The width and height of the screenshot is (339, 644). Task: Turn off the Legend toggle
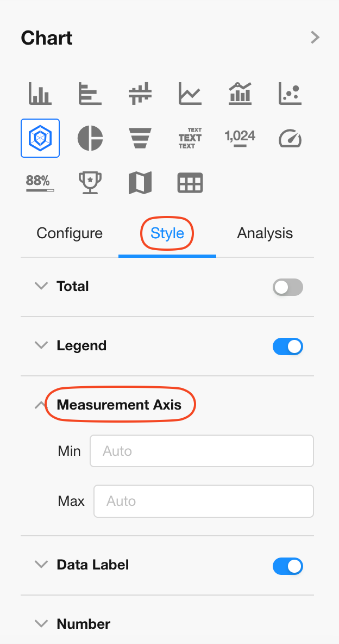[x=287, y=346]
